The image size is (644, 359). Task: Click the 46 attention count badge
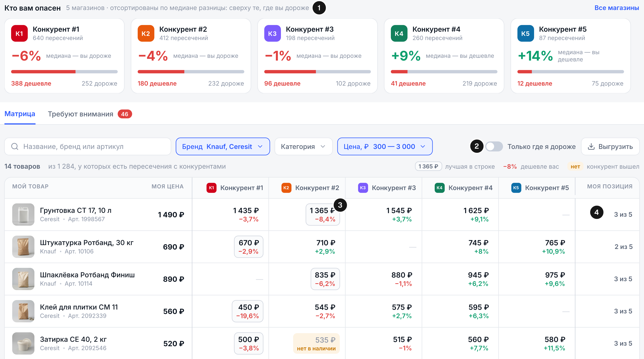(x=125, y=114)
